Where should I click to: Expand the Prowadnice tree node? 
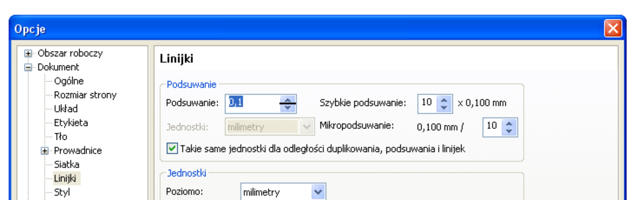pos(45,151)
